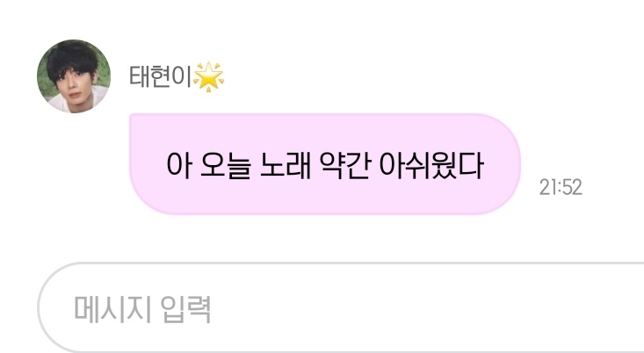
Task: Open 태현이's profile picture
Action: tap(74, 76)
